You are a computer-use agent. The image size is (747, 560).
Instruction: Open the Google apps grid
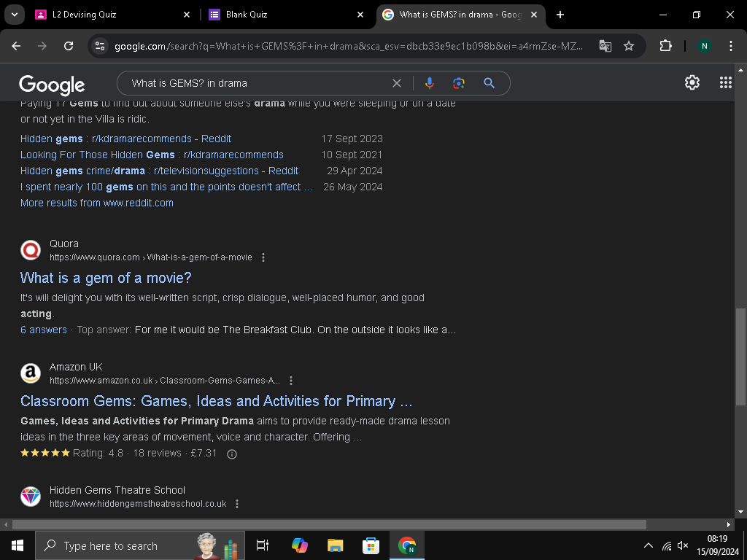click(726, 82)
